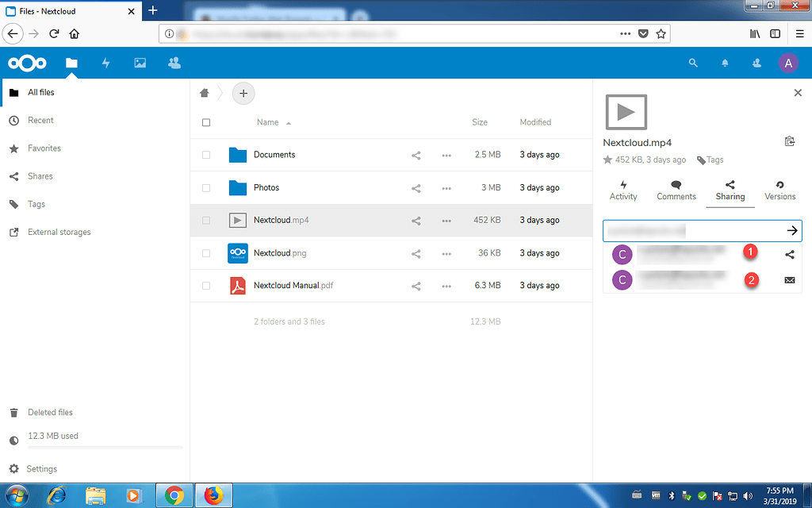The width and height of the screenshot is (812, 508).
Task: Open the Contacts app icon
Action: coord(174,63)
